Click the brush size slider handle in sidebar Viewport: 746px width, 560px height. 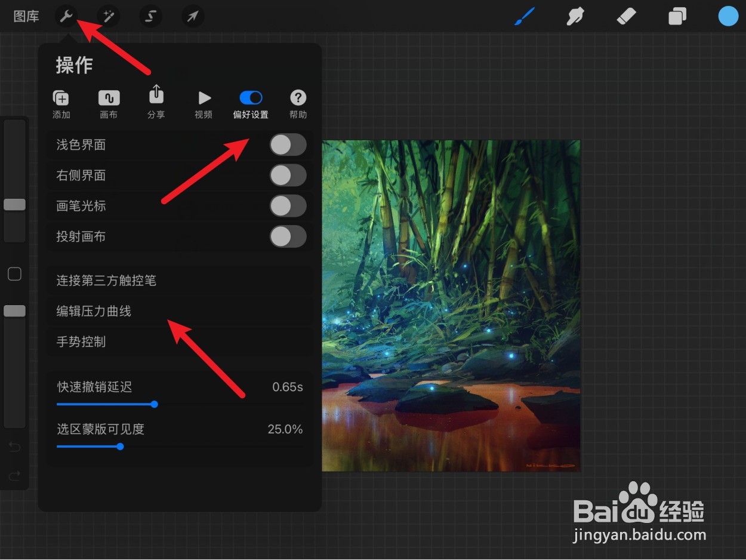(x=14, y=205)
